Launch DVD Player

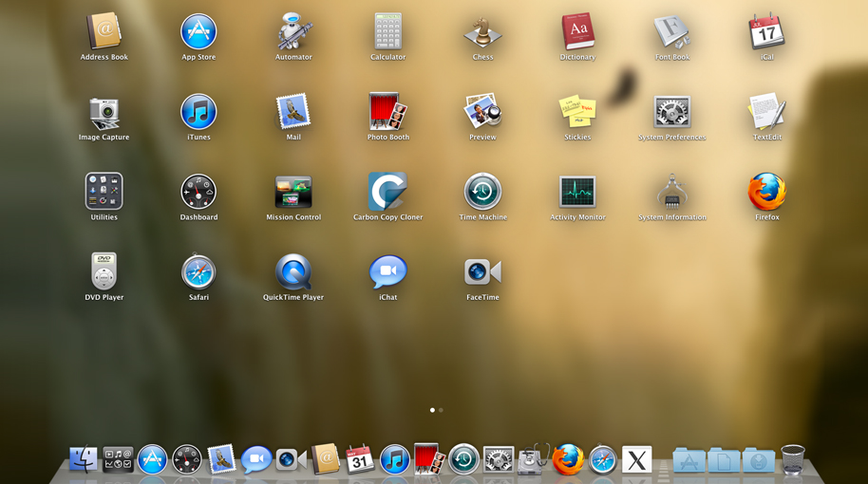pos(104,271)
